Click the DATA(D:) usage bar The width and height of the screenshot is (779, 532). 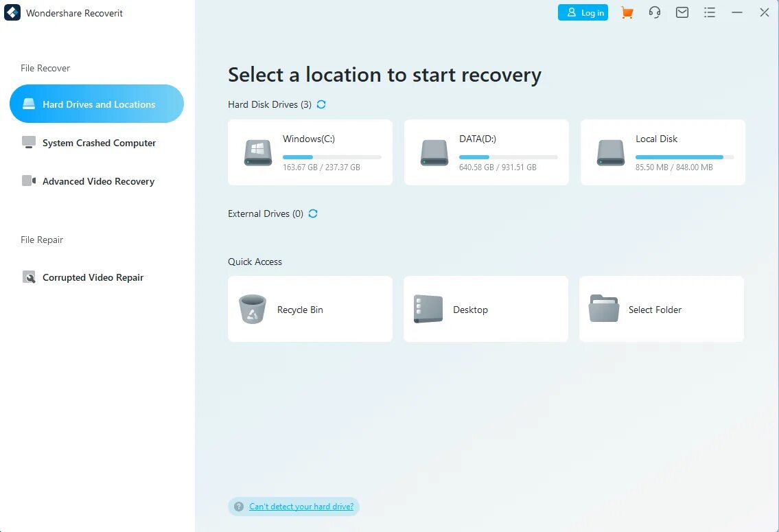[x=509, y=157]
